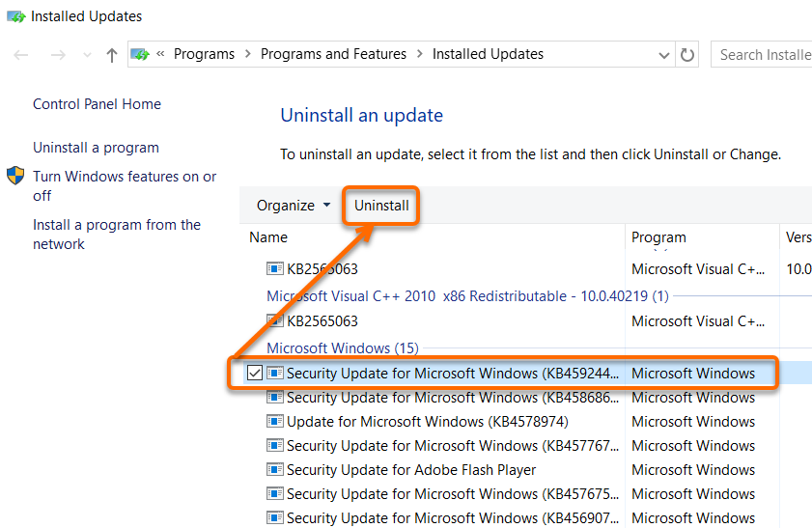Open the Organize dropdown menu
This screenshot has width=812, height=528.
tap(293, 206)
